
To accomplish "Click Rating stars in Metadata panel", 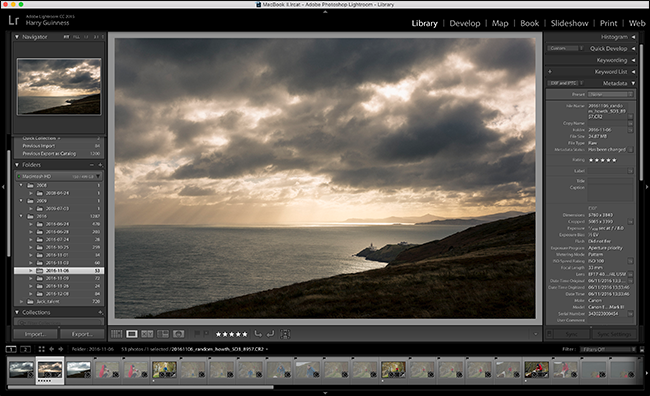I will [x=602, y=160].
